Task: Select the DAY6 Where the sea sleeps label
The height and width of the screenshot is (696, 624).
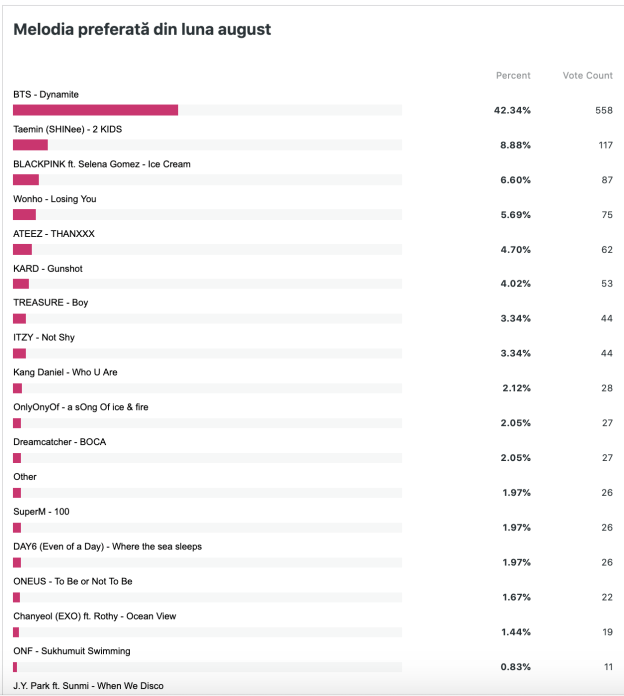Action: tap(107, 546)
